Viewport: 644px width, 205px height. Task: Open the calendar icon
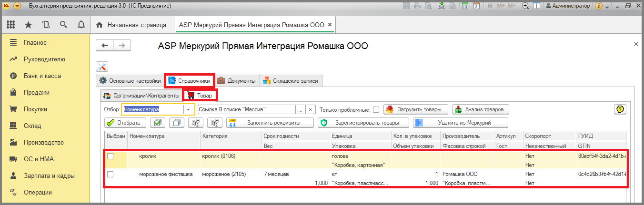tap(477, 6)
